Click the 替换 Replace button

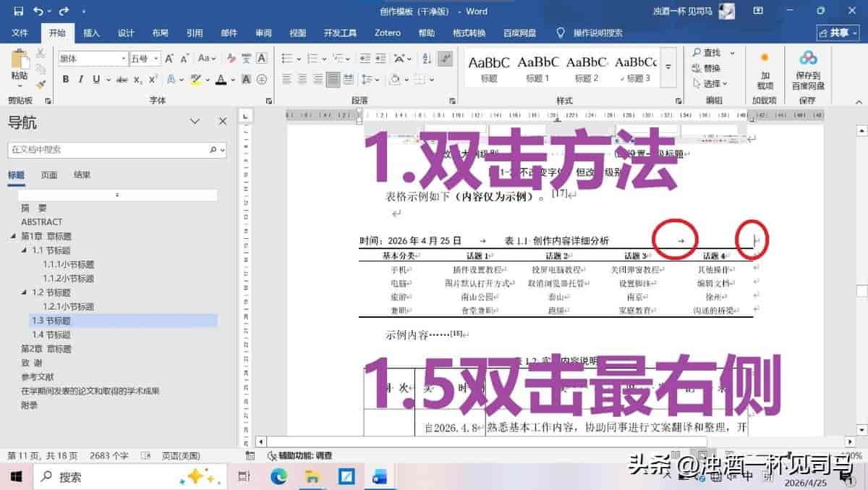point(707,68)
